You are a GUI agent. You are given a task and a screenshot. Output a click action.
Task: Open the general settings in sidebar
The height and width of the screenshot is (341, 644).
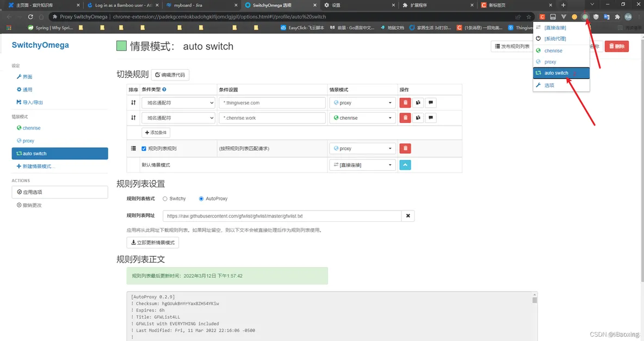24,90
